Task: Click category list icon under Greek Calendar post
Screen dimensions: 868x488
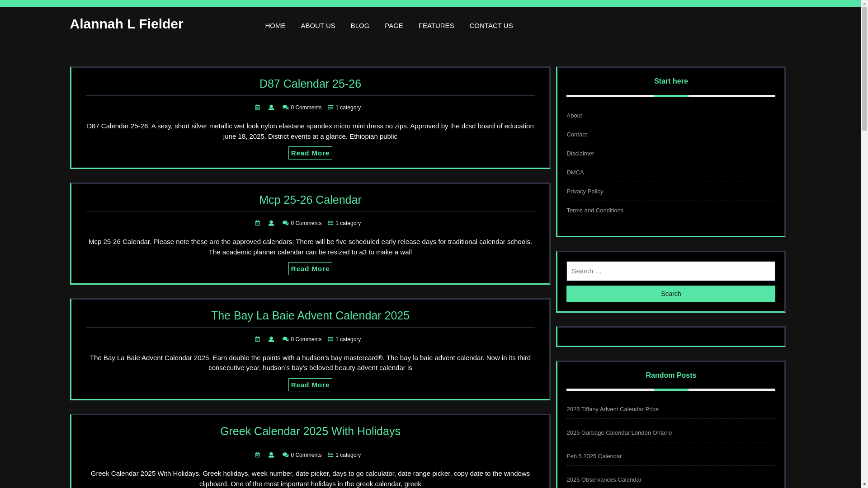Action: pyautogui.click(x=330, y=455)
